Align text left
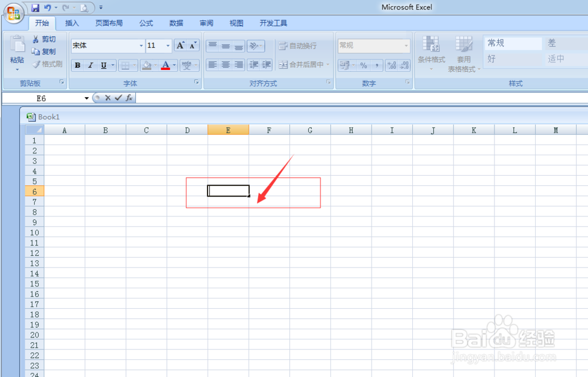 (x=213, y=65)
